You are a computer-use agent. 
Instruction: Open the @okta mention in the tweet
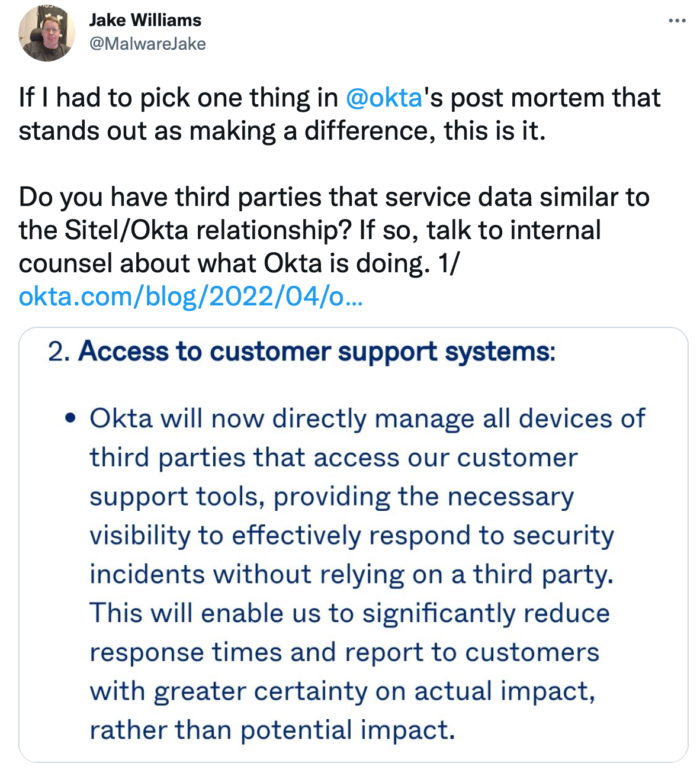[x=384, y=98]
